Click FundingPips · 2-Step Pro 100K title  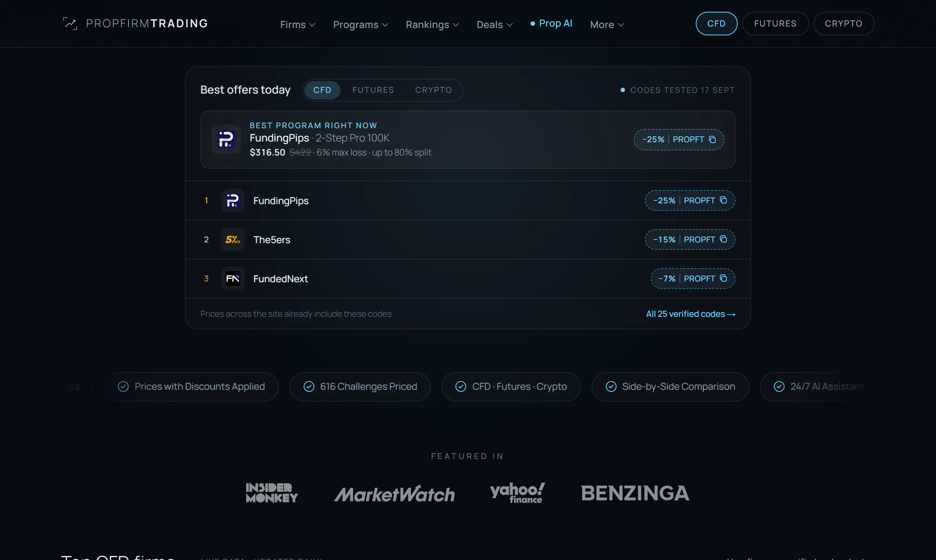click(x=319, y=138)
